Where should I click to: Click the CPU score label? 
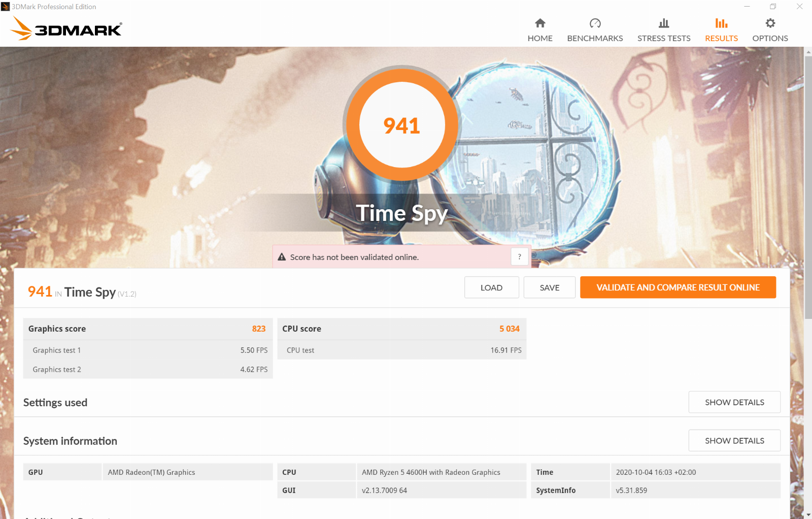301,329
